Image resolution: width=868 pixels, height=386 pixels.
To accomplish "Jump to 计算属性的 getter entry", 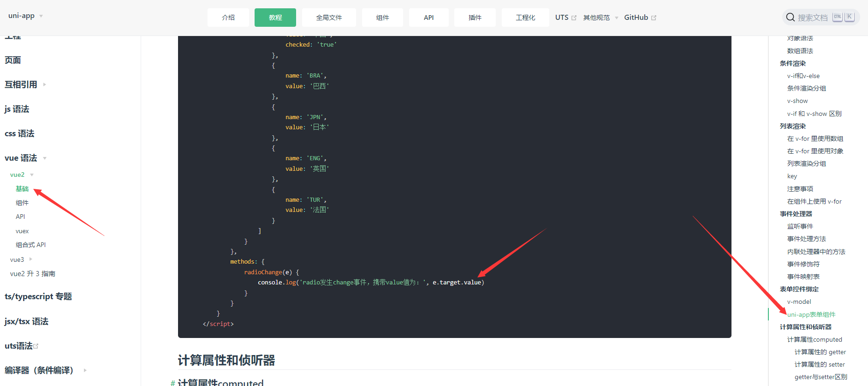I will pos(820,352).
